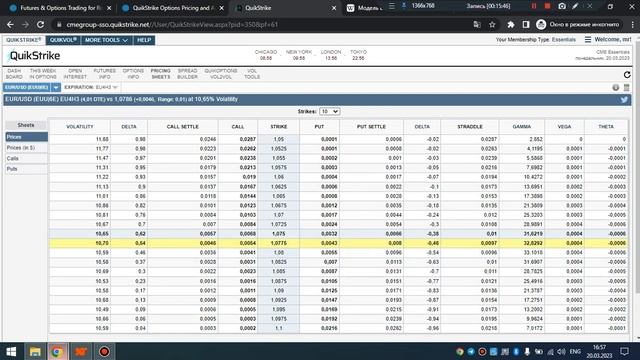Close the Futures & Options Trading tab
640x360 pixels.
[109, 8]
